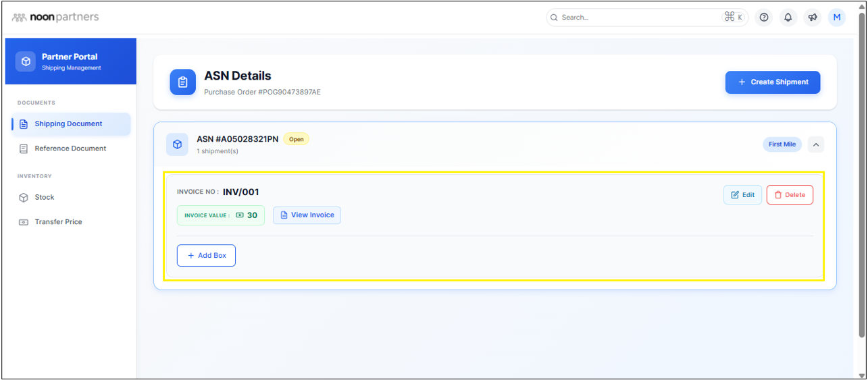Open the Reference Document menu item
This screenshot has width=868, height=380.
[x=70, y=148]
